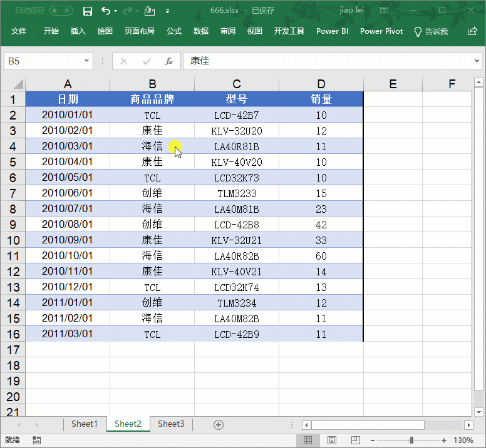Screen dimensions: 486x448
Task: Switch to Page Break Preview icon
Action: click(356, 440)
